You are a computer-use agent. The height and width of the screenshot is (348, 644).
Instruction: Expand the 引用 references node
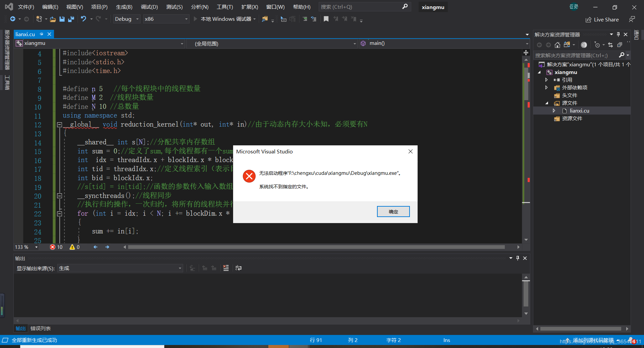tap(546, 80)
